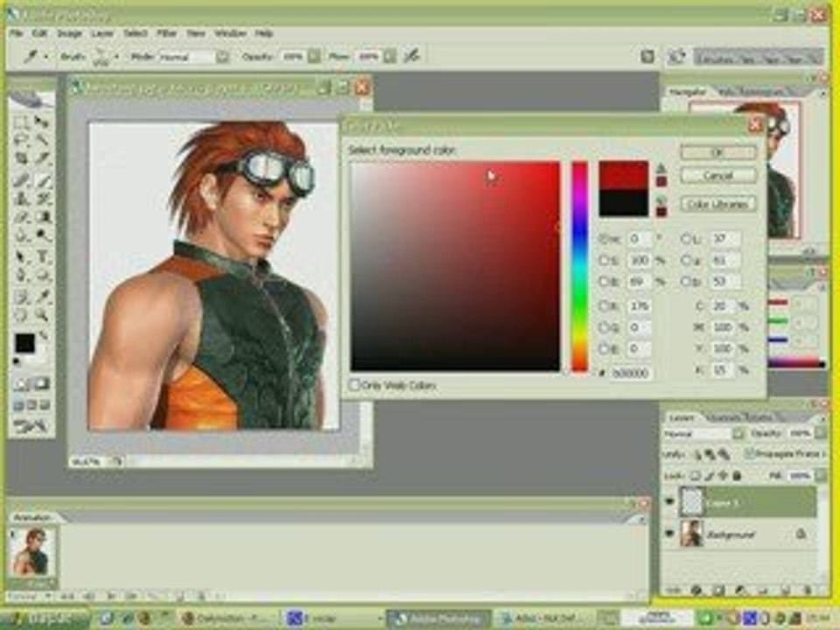Click Adobe Photoshop taskbar button
The width and height of the screenshot is (840, 630).
click(x=438, y=619)
